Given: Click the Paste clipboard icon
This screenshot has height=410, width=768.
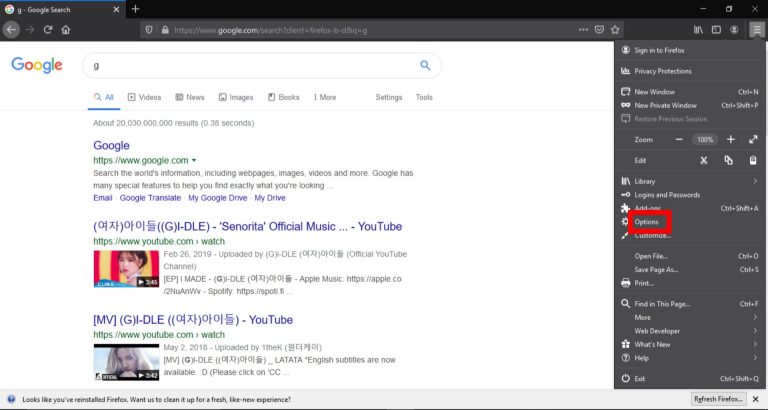Looking at the screenshot, I should tap(753, 160).
